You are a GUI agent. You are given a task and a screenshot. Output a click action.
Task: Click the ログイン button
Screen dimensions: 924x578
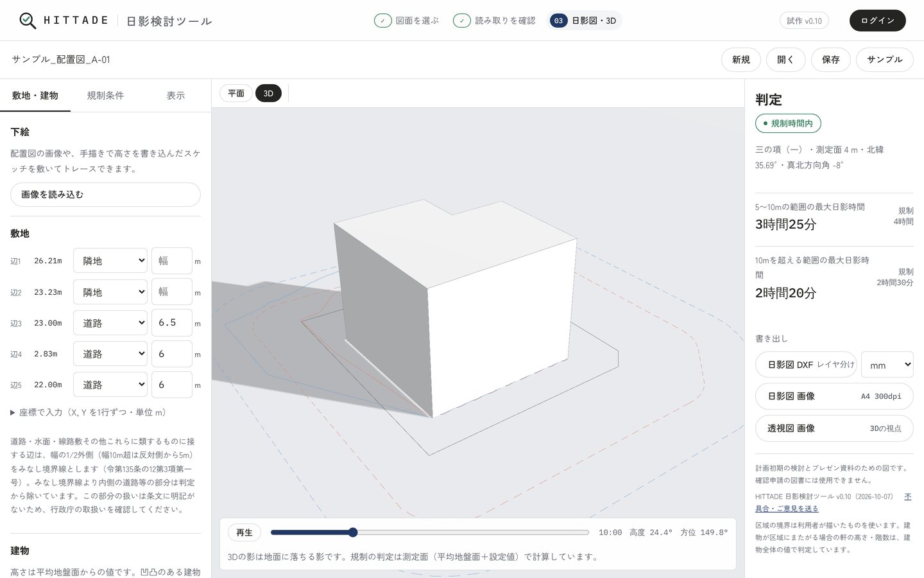(878, 21)
